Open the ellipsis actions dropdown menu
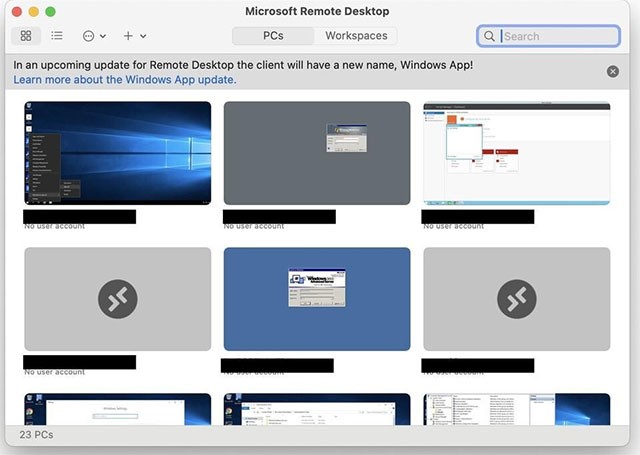640x455 pixels. (94, 36)
